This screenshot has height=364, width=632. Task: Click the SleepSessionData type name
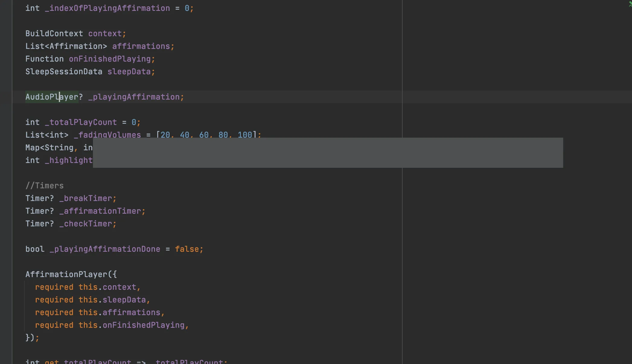tap(64, 72)
